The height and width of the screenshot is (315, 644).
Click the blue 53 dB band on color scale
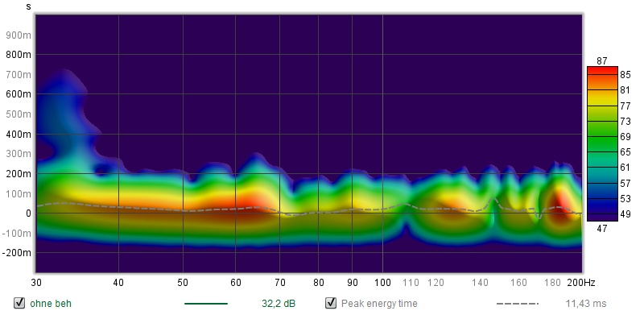pos(602,199)
